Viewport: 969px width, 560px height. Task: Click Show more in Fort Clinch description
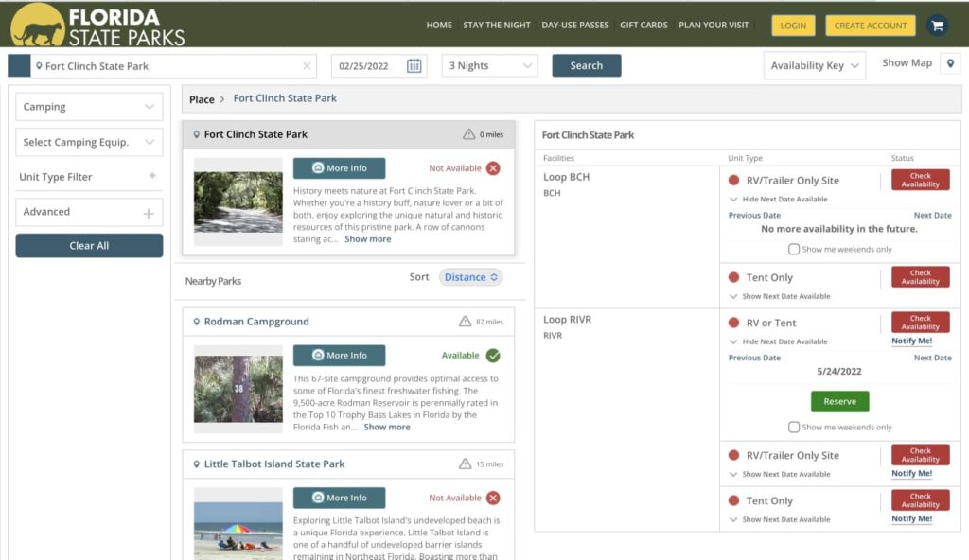tap(368, 239)
